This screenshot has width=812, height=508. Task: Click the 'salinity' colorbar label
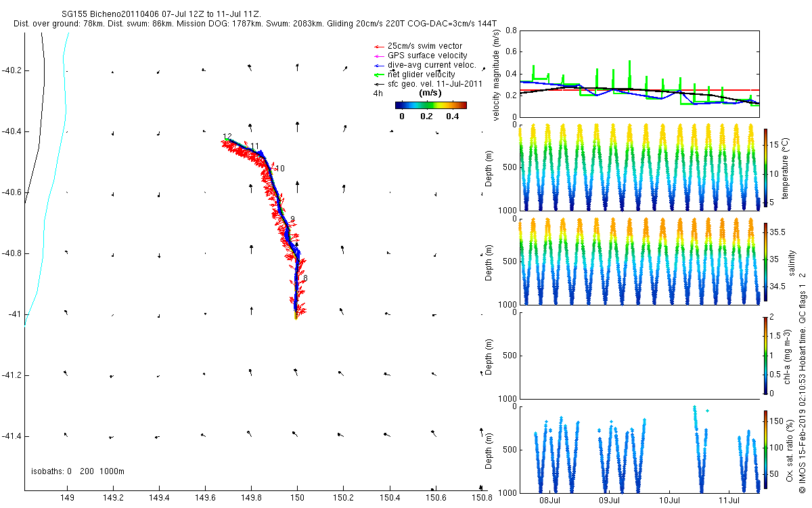tap(792, 261)
